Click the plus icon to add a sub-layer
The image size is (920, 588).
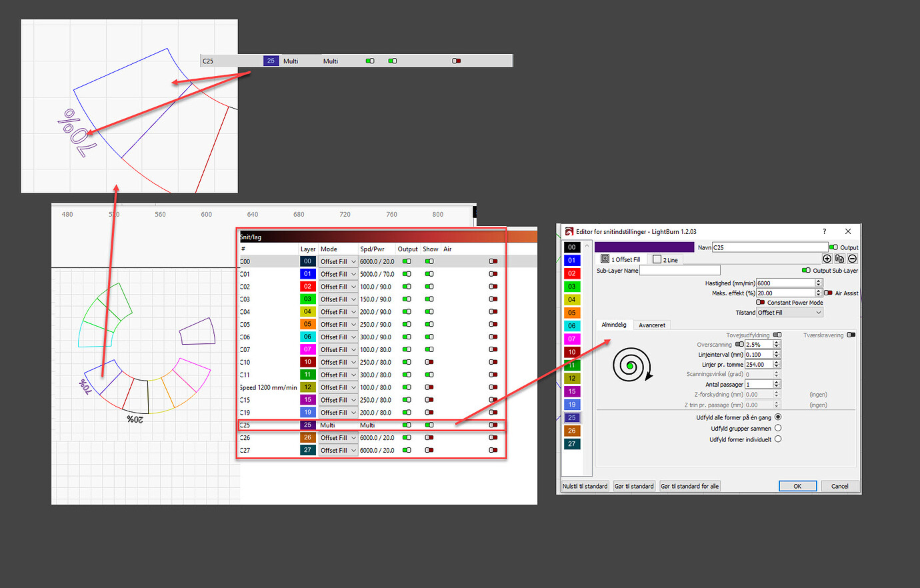point(827,258)
